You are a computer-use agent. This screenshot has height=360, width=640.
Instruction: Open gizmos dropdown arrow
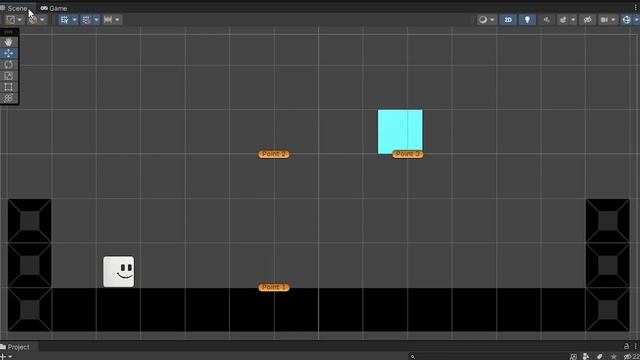click(636, 20)
